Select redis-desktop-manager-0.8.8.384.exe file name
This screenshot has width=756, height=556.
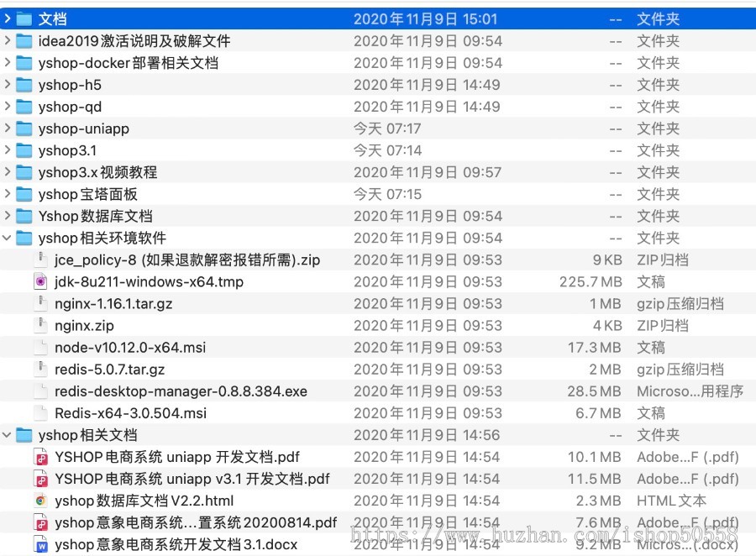[x=181, y=391]
